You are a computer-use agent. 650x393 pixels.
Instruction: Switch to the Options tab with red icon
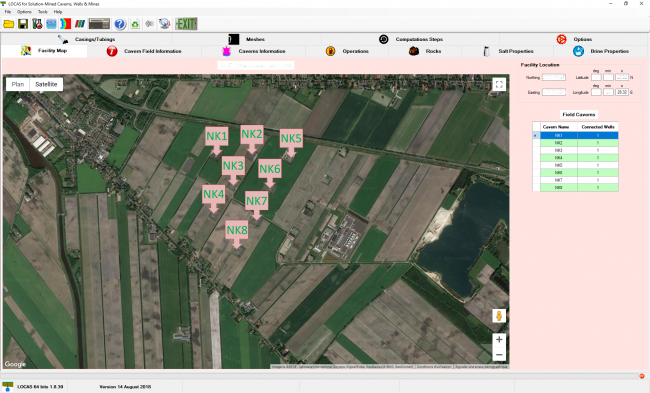click(x=574, y=39)
